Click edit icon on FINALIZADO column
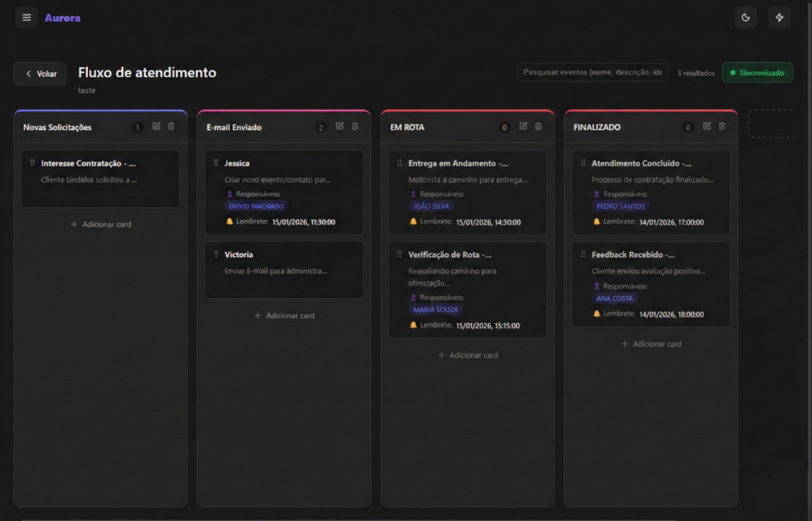This screenshot has height=521, width=812. 707,126
